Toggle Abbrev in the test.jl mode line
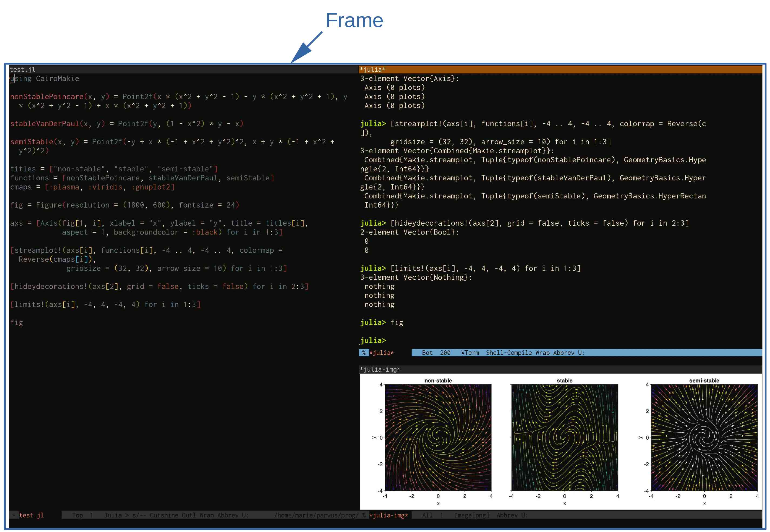This screenshot has height=532, width=770. [228, 515]
